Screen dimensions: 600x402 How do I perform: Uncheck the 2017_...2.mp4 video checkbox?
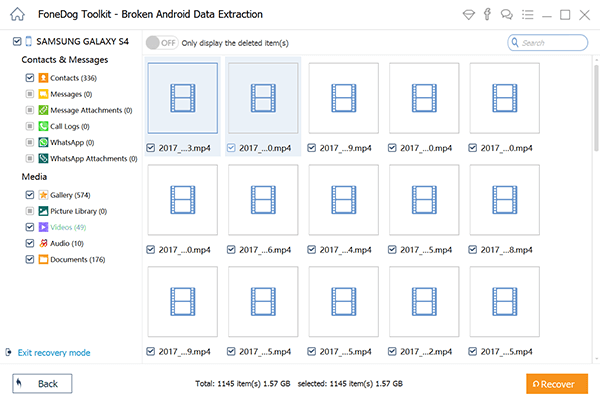(x=392, y=352)
